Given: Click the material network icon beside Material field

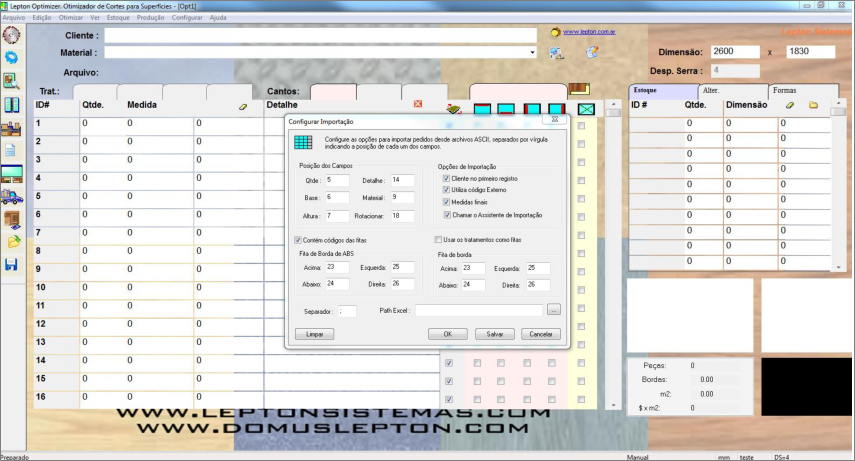Looking at the screenshot, I should [x=557, y=52].
